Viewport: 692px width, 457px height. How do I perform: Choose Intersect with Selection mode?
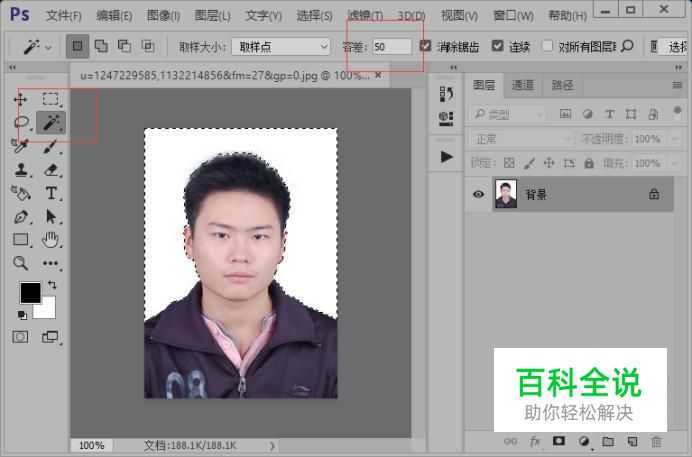pos(147,46)
